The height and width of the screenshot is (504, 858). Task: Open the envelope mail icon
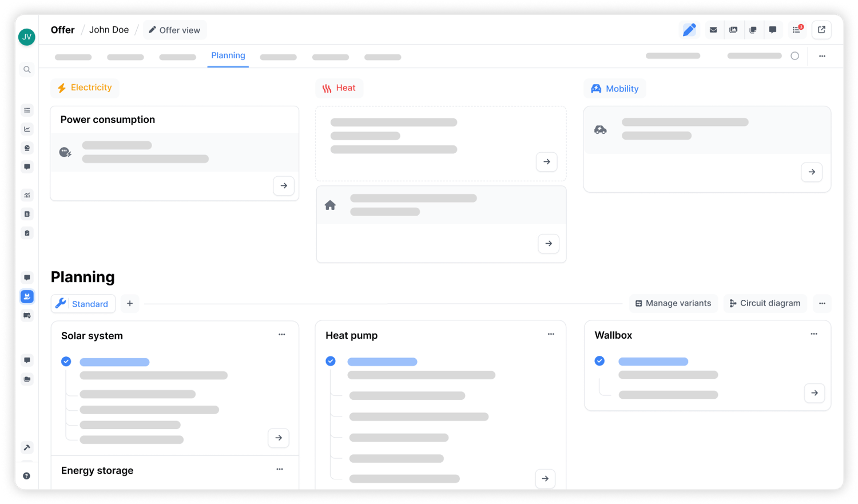(x=713, y=30)
